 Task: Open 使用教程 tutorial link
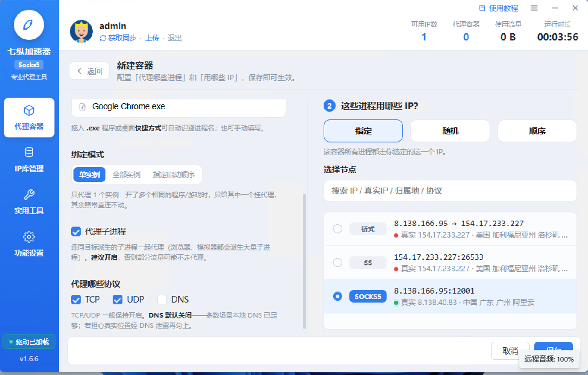point(503,8)
